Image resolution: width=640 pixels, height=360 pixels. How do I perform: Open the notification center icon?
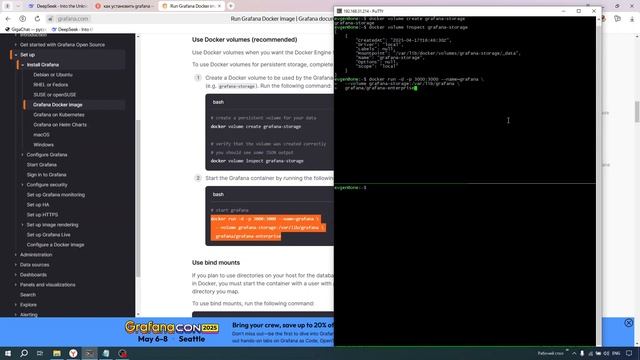(x=629, y=353)
